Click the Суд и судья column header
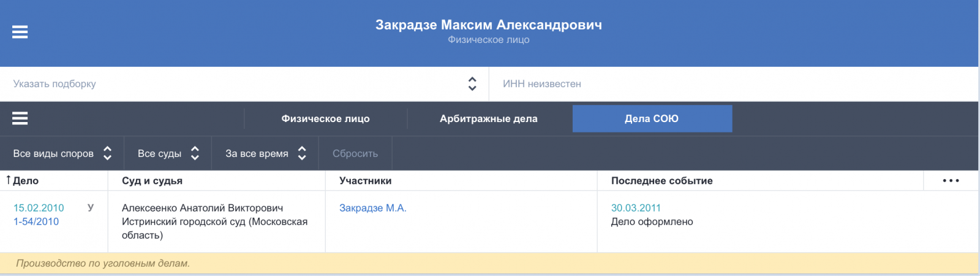 (x=152, y=181)
